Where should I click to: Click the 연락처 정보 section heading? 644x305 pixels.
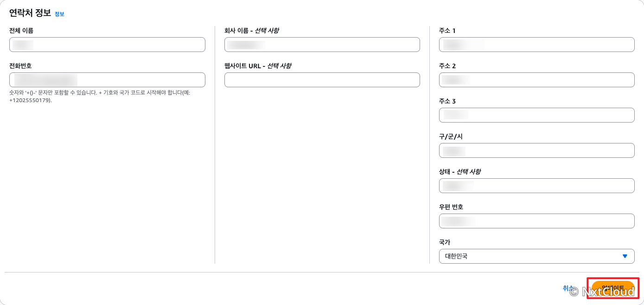pos(30,13)
